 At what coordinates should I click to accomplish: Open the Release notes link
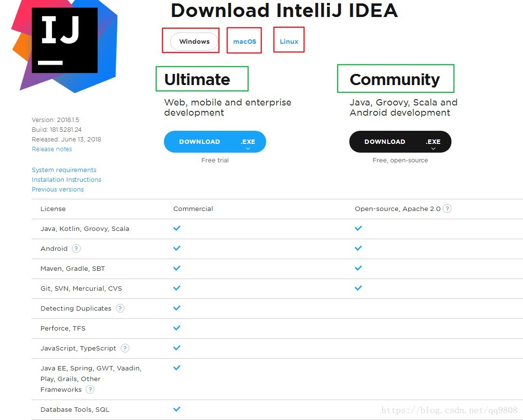pyautogui.click(x=52, y=149)
